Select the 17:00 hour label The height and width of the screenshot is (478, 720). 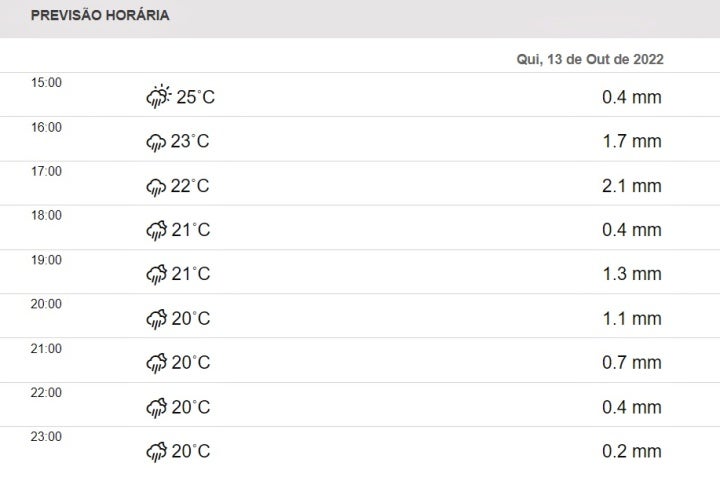pos(47,171)
